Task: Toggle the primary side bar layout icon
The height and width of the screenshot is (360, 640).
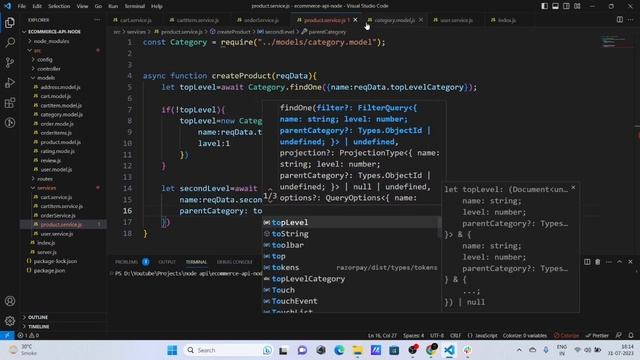Action: coord(544,6)
